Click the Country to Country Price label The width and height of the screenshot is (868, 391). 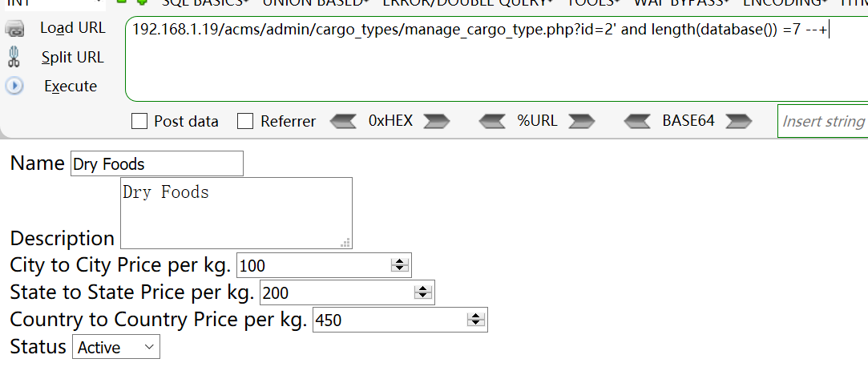tap(159, 320)
